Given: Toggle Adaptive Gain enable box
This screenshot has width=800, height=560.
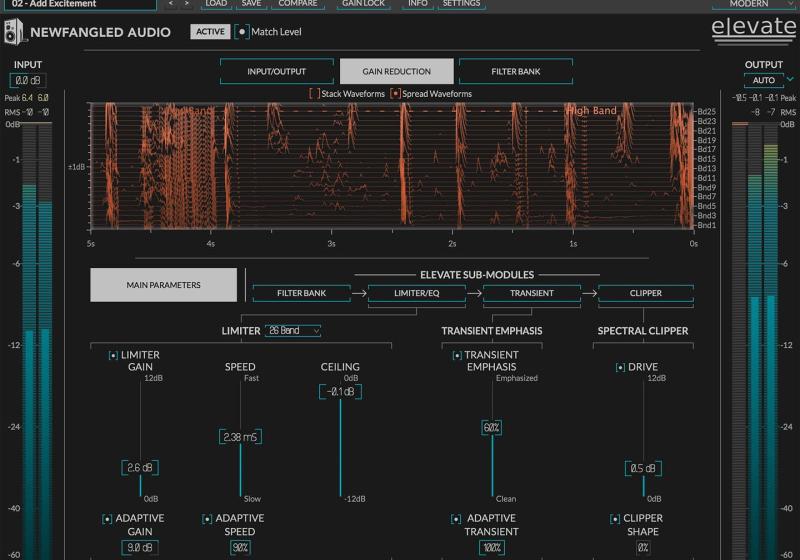Looking at the screenshot, I should [x=107, y=519].
